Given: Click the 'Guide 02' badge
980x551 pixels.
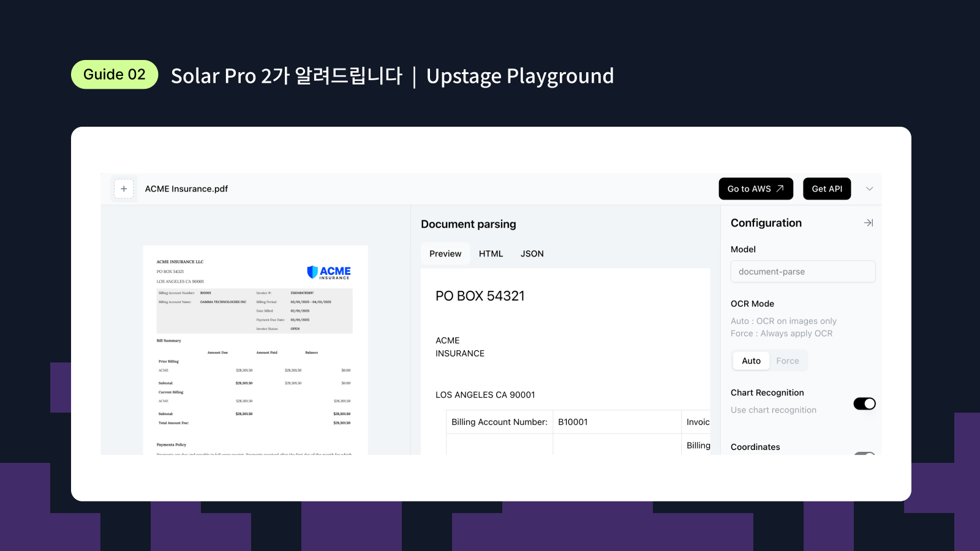Looking at the screenshot, I should point(115,75).
